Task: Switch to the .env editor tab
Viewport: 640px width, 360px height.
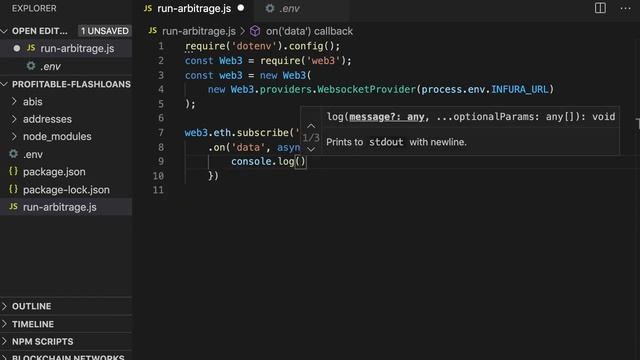Action: pyautogui.click(x=302, y=9)
